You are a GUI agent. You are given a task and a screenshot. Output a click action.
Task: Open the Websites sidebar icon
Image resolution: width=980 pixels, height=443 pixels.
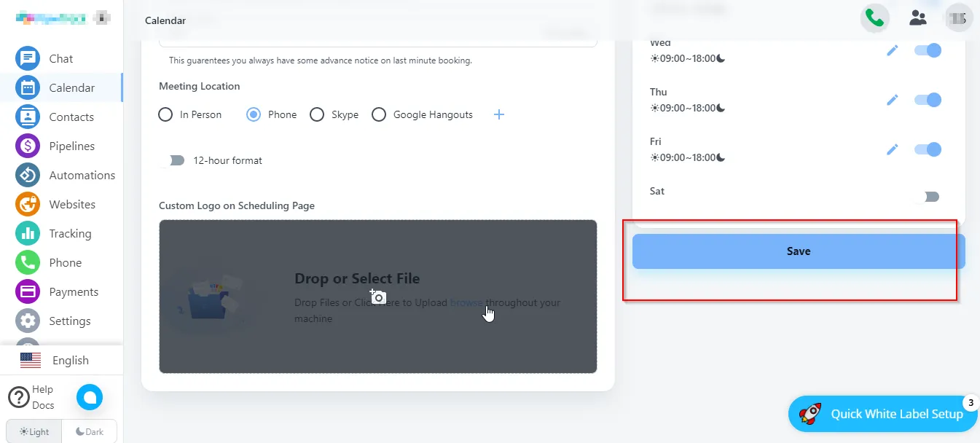[x=28, y=204]
